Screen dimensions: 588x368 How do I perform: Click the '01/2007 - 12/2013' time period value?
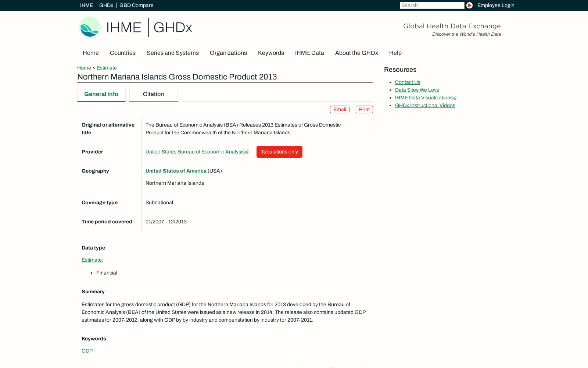166,222
